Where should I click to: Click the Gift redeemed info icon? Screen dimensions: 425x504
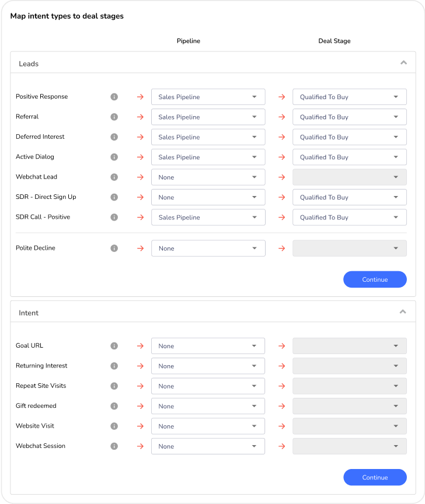click(114, 406)
